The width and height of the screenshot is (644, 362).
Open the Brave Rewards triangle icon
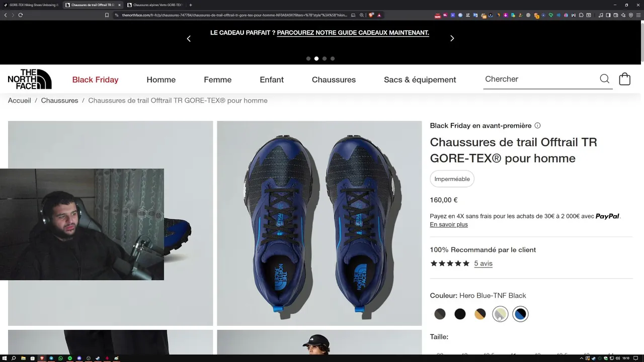[379, 15]
